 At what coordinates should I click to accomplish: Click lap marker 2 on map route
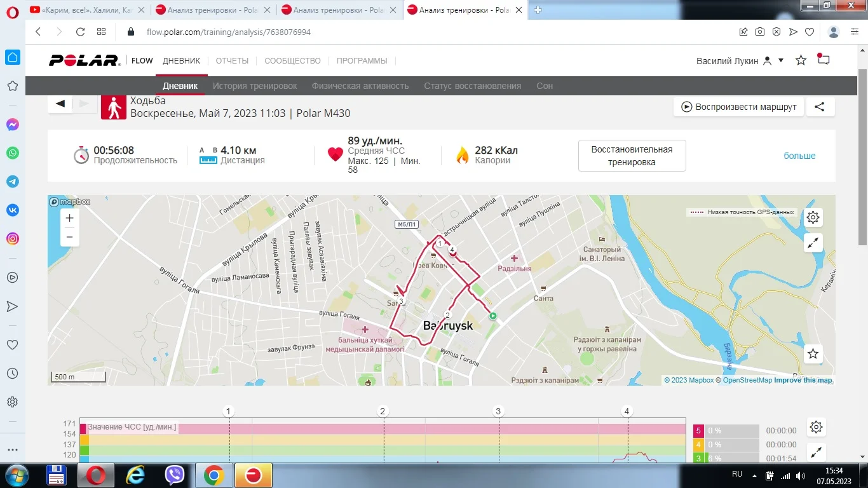pyautogui.click(x=447, y=315)
